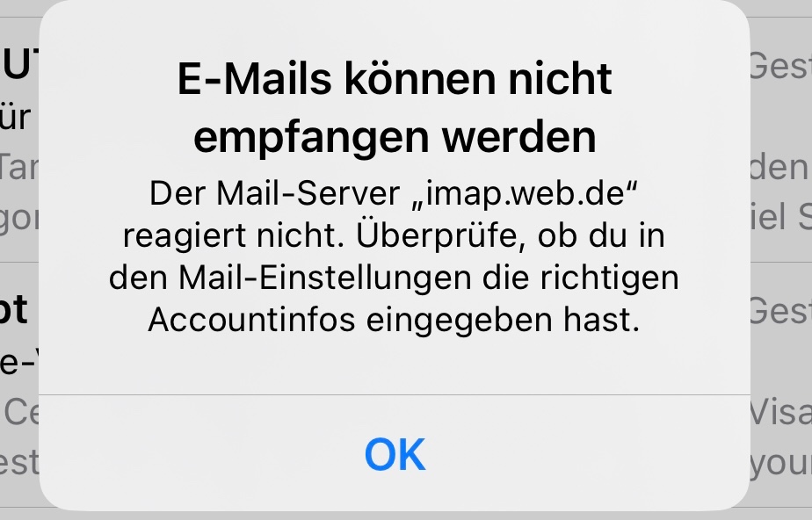Screen dimensions: 812x520
Task: Select the server name "imap.web.de" text
Action: click(x=526, y=193)
